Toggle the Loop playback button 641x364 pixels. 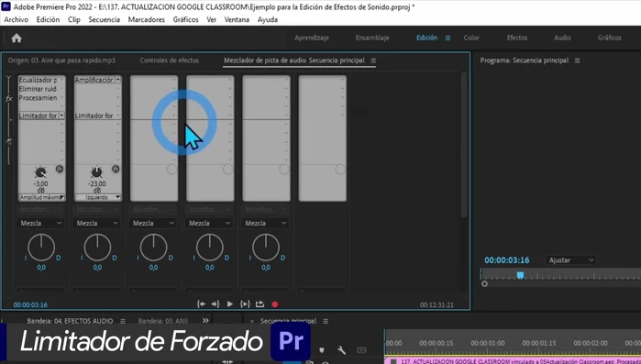[x=260, y=304]
